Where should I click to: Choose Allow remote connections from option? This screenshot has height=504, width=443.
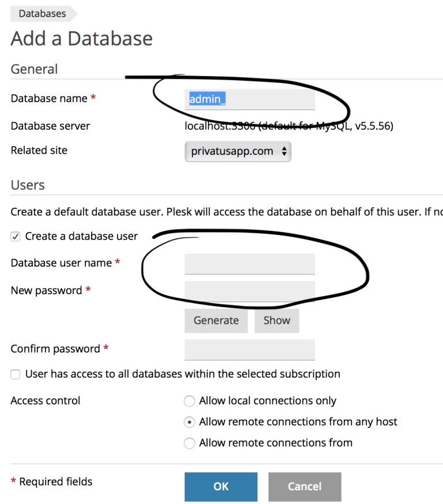click(189, 443)
